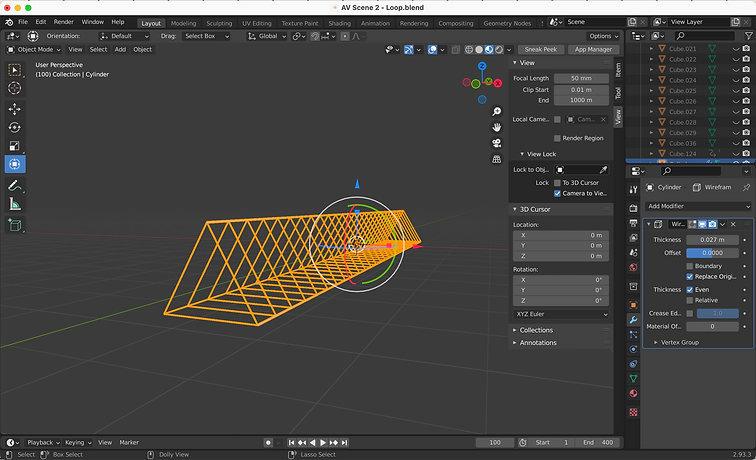Select rendered viewport shading sphere
The width and height of the screenshot is (756, 460).
click(x=499, y=50)
